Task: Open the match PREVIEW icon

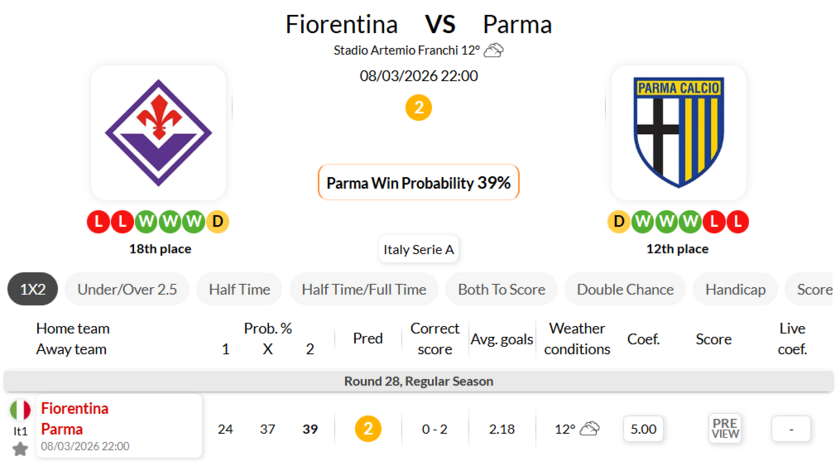Action: [725, 429]
